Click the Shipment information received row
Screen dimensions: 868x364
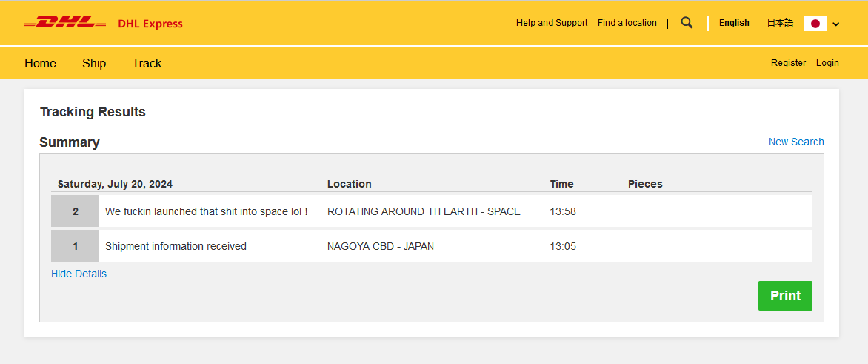(x=176, y=246)
